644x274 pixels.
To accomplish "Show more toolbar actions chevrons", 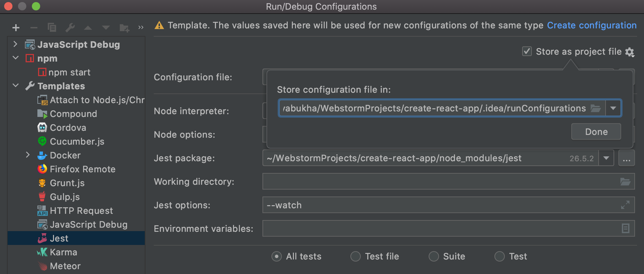I will (141, 27).
